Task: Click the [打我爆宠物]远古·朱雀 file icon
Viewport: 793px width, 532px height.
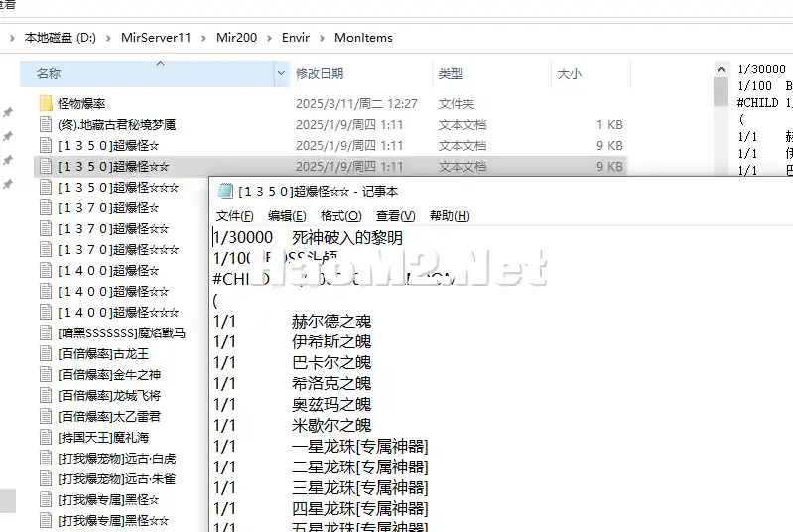Action: point(46,479)
